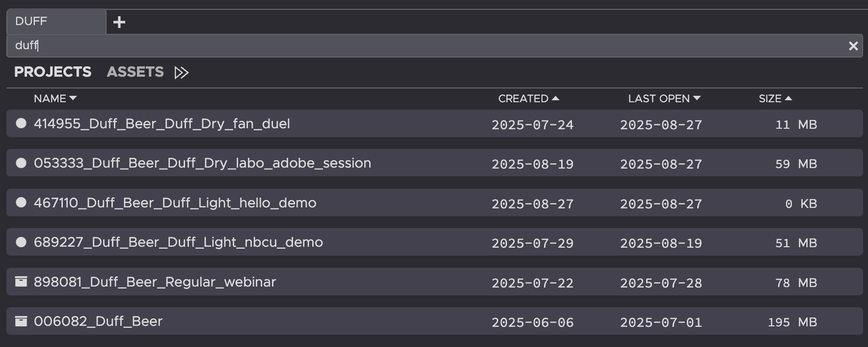
Task: Click the double-chevron icon beside ASSETS
Action: coord(181,73)
